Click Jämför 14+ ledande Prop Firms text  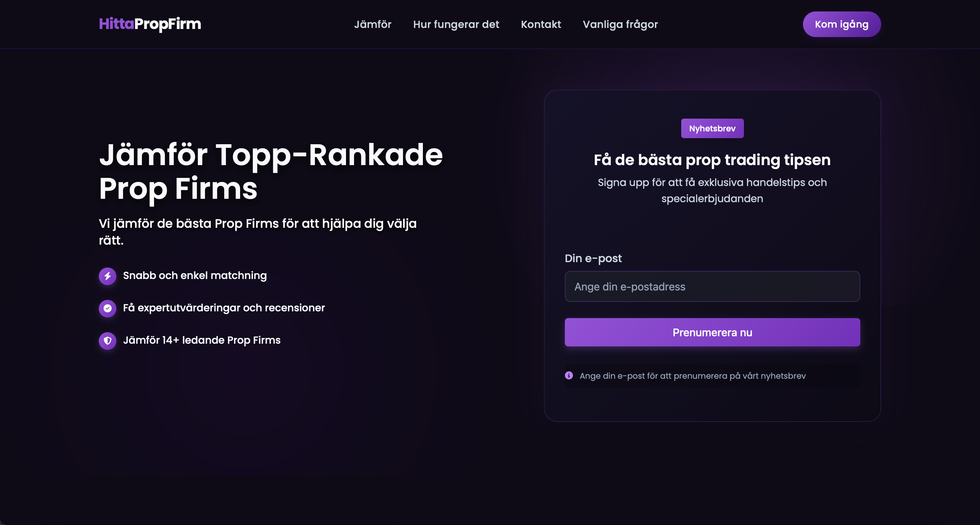pos(202,340)
